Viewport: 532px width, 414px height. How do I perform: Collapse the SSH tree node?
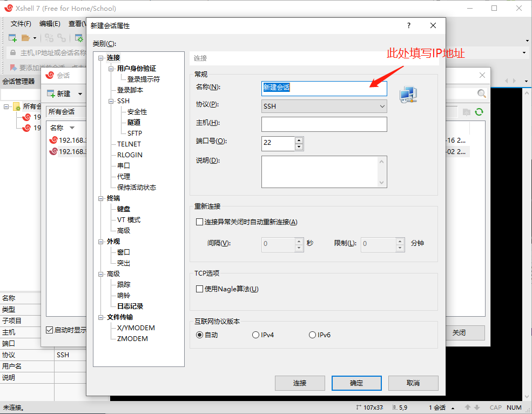pos(111,101)
